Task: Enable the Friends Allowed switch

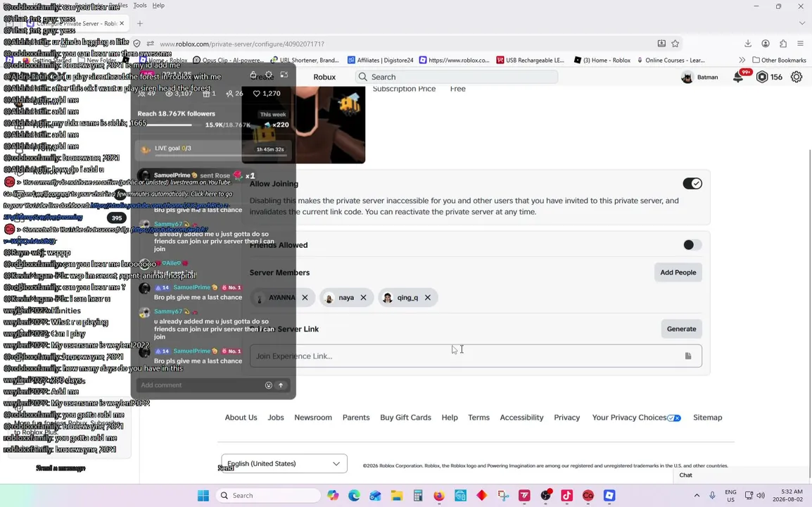Action: coord(692,244)
